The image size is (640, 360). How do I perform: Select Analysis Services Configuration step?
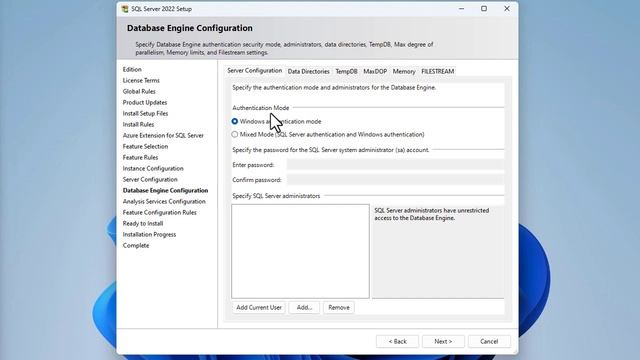coord(164,202)
